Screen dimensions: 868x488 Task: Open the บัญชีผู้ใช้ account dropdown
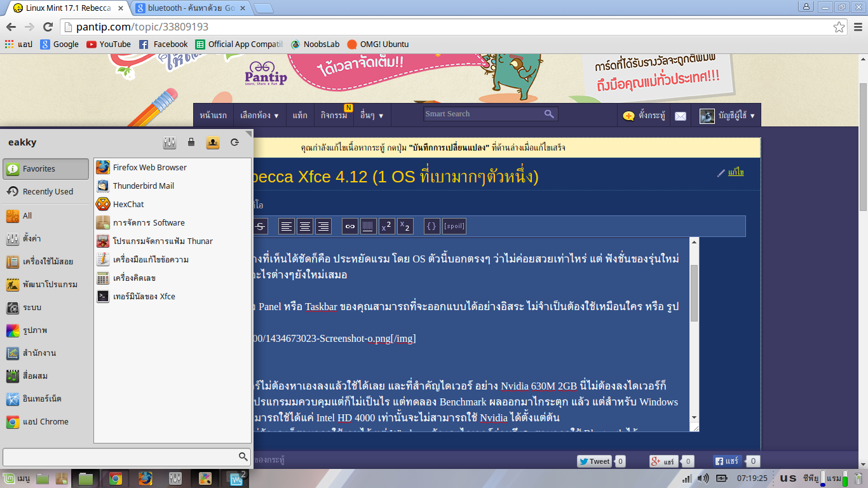coord(728,116)
